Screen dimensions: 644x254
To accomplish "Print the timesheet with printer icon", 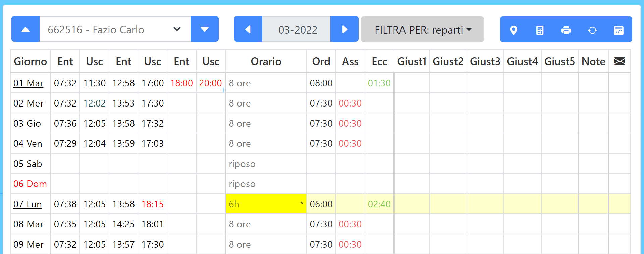I will 566,30.
